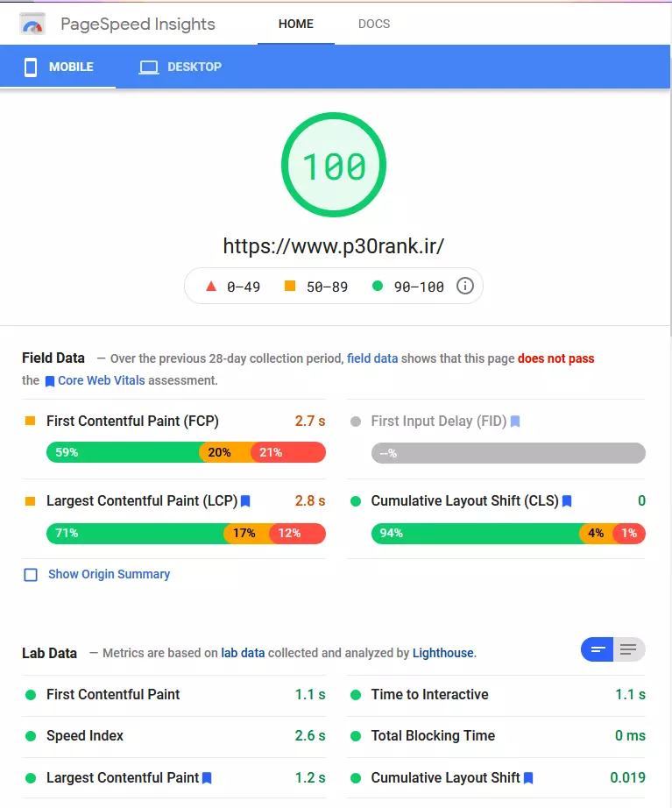
Task: Click the Show Origin Summary label
Action: 109,574
